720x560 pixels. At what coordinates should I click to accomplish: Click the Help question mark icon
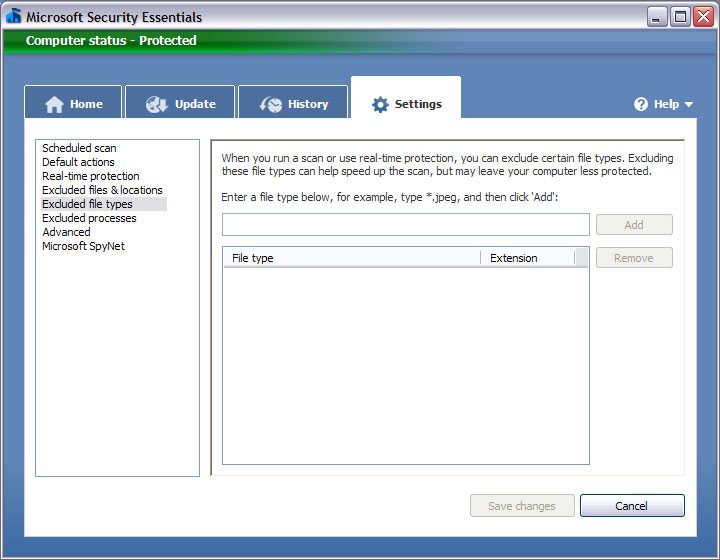[641, 104]
